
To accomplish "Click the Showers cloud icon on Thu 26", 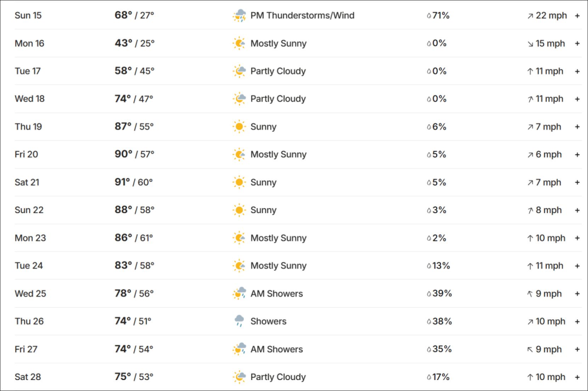I will pos(239,321).
